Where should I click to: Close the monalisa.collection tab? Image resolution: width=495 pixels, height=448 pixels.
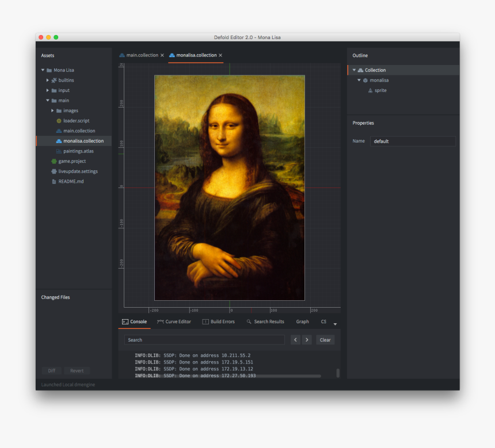(x=220, y=55)
